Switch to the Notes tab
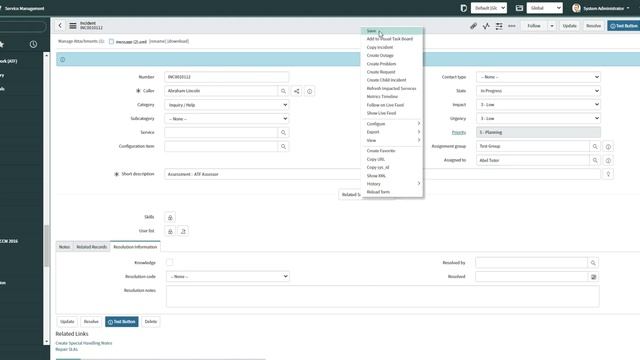640x360 pixels. (x=64, y=247)
